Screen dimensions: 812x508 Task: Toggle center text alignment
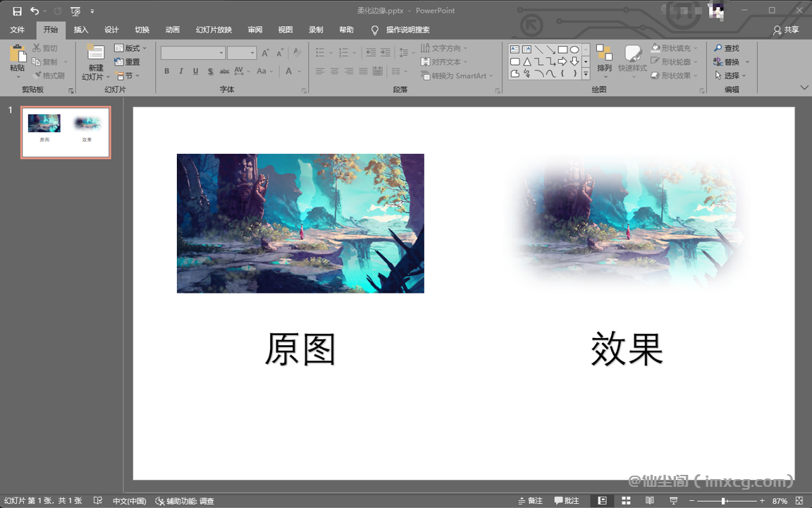tap(335, 71)
